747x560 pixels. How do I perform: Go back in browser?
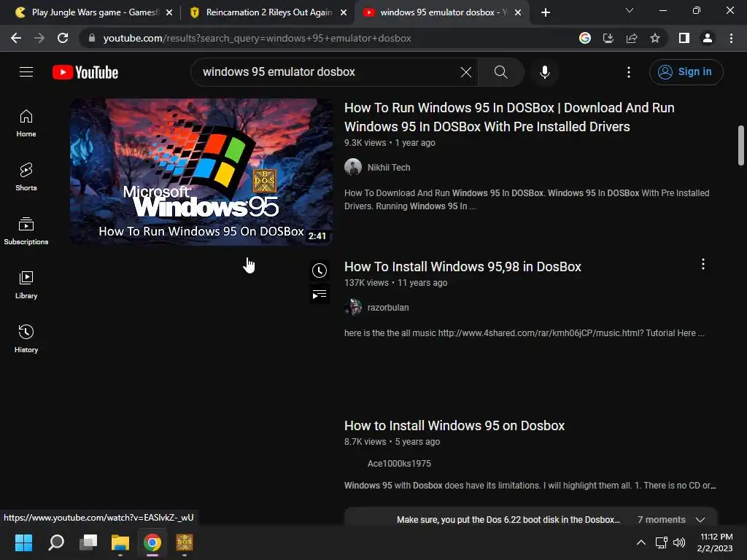click(16, 38)
